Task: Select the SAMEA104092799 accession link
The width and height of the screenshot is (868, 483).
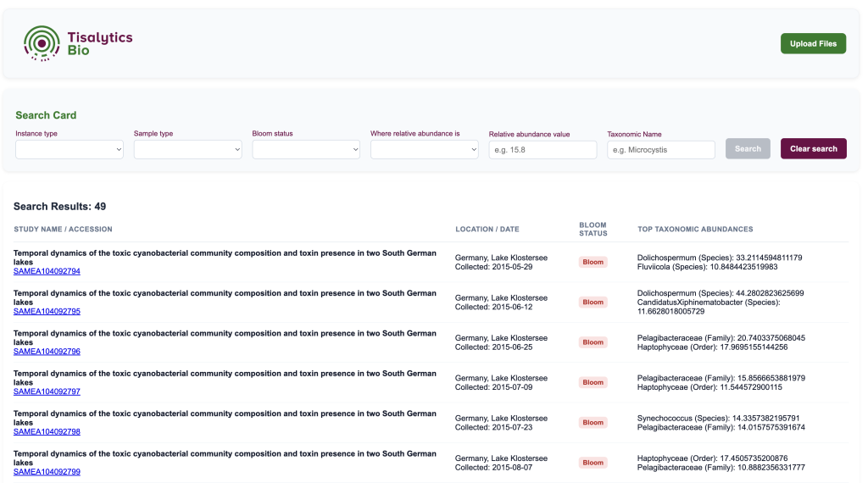Action: [47, 472]
